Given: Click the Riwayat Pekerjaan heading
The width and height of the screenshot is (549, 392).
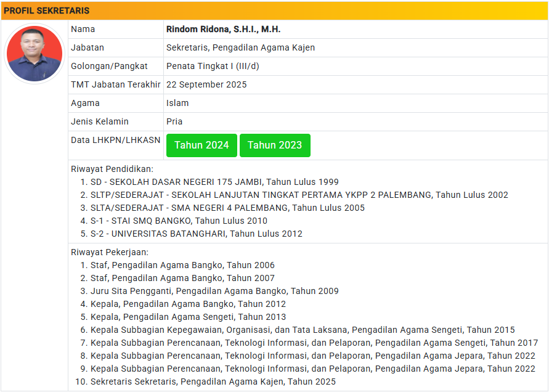Looking at the screenshot, I should tap(110, 252).
